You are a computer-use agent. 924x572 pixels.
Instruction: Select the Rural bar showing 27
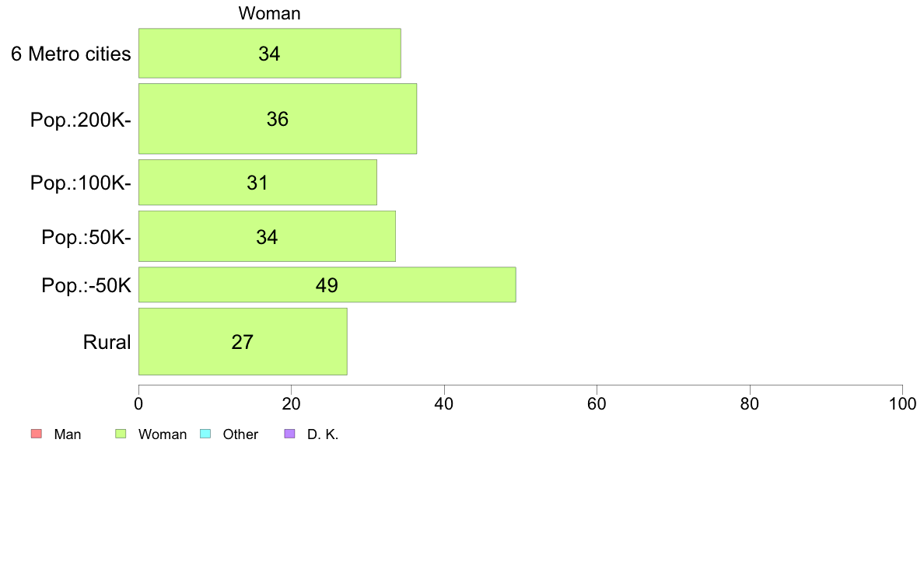[x=243, y=342]
